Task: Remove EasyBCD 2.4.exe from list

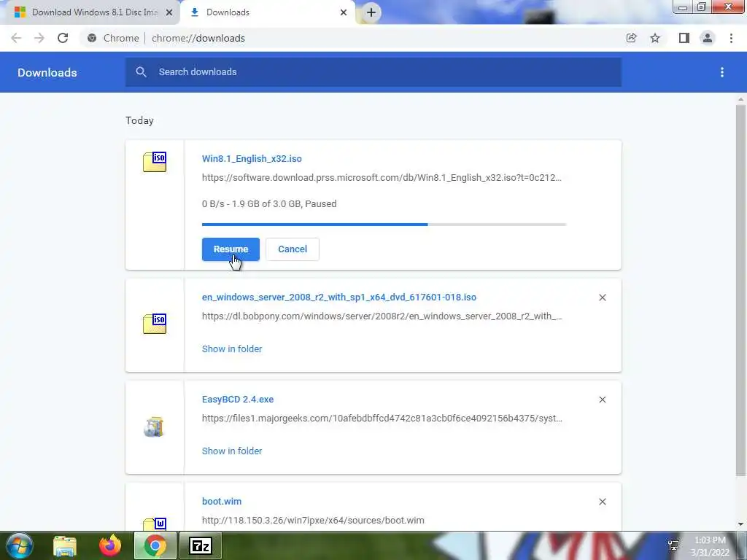Action: pyautogui.click(x=603, y=400)
